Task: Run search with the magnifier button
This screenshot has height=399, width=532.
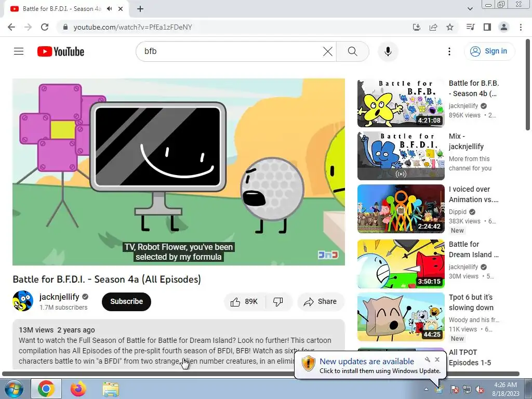Action: (353, 51)
